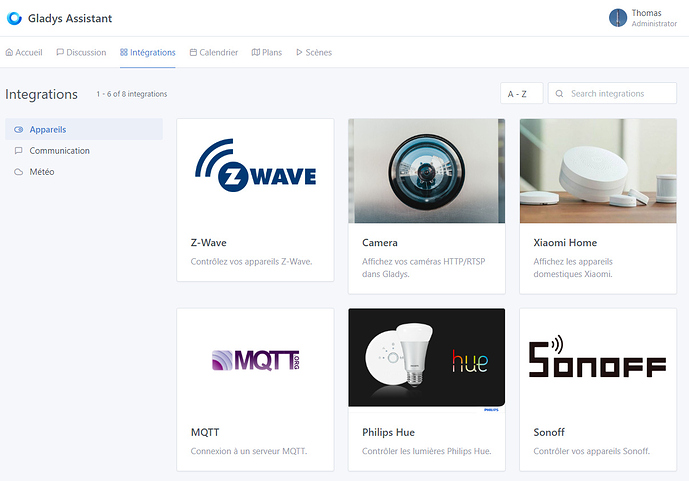Click the Communication message icon
Viewport: 689px width, 481px height.
click(x=18, y=151)
